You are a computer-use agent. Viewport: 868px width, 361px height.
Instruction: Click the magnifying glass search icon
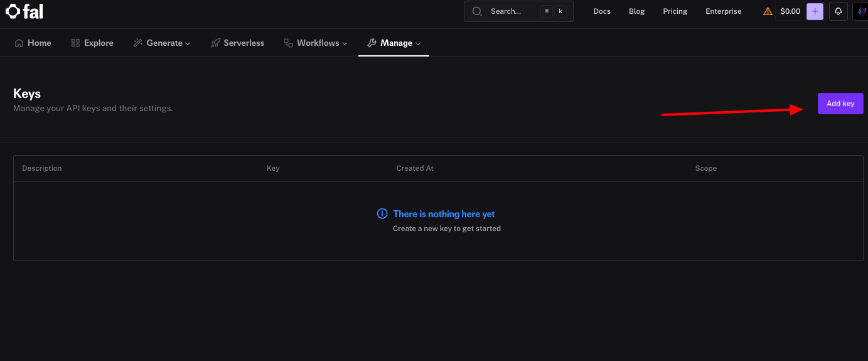click(478, 11)
